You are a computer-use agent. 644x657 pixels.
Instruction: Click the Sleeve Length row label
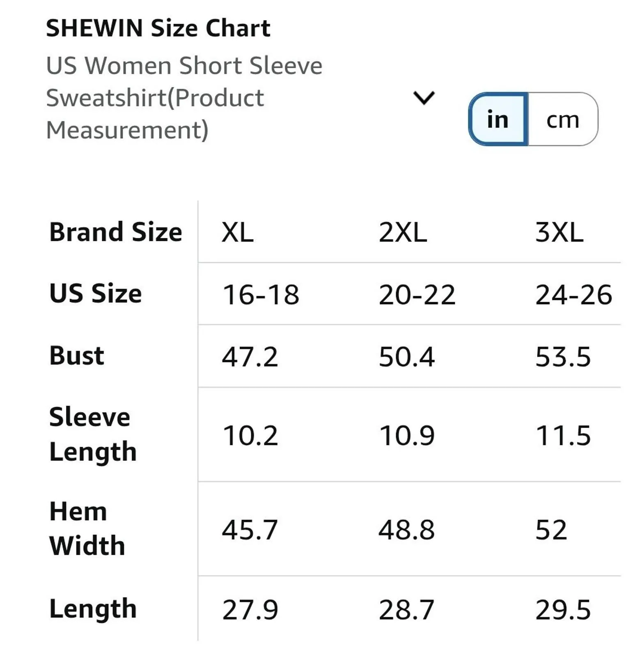(x=93, y=434)
